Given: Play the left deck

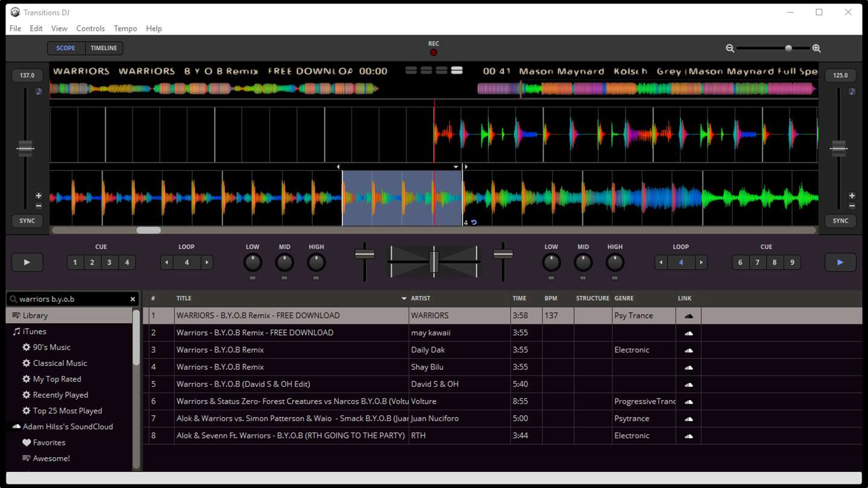Looking at the screenshot, I should tap(27, 262).
